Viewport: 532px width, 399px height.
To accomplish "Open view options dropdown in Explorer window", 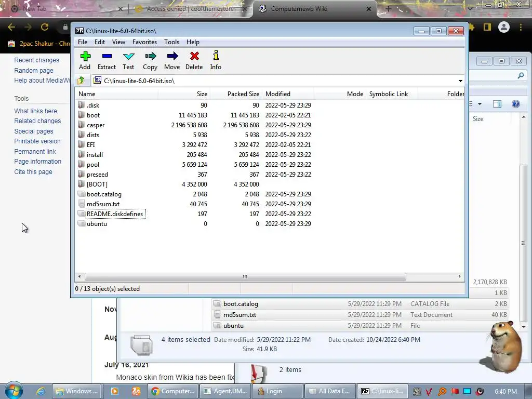I will [x=480, y=104].
